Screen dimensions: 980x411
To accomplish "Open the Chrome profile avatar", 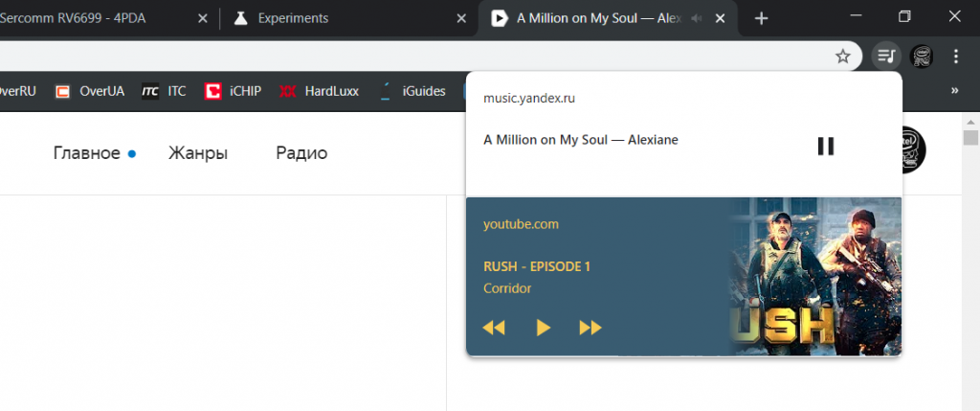I will 922,57.
